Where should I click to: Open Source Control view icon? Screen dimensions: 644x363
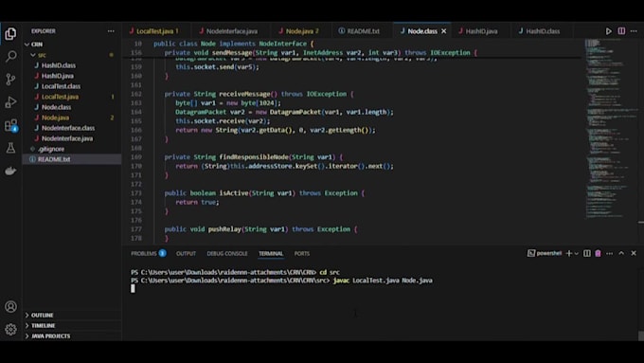point(10,79)
